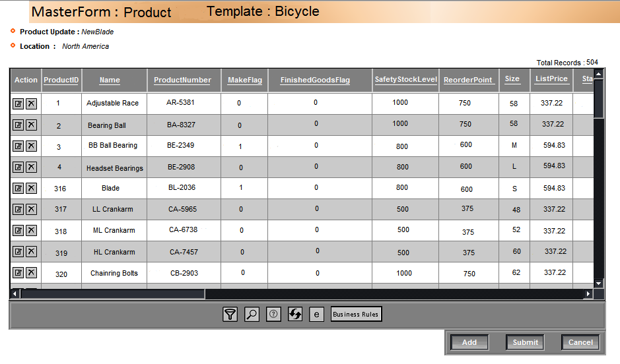Edit the Adjustable Race row
The height and width of the screenshot is (364, 620).
point(18,104)
